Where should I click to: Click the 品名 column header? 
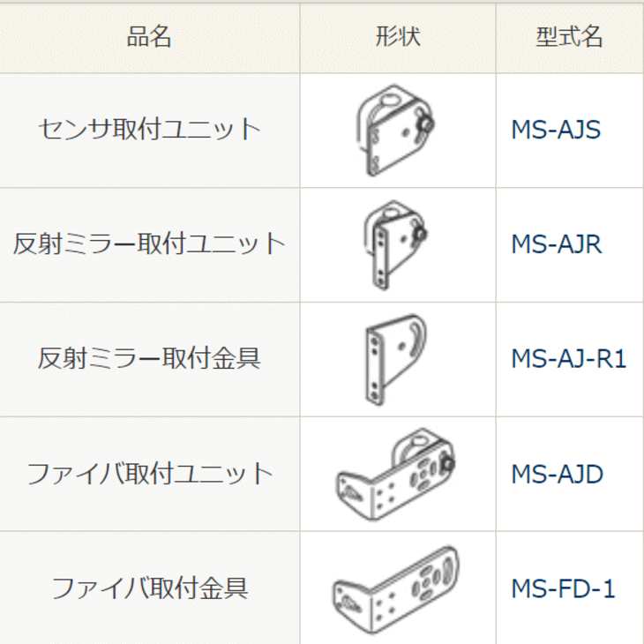[x=149, y=38]
